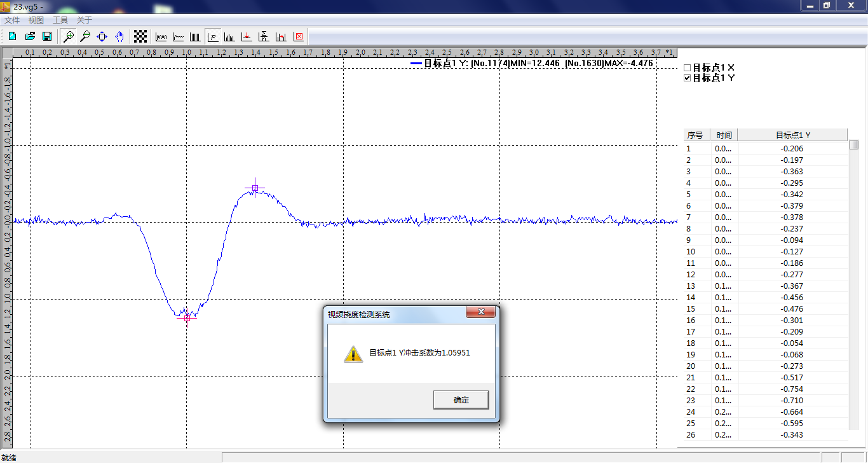This screenshot has height=463, width=868.
Task: Click the table value -0.186
Action: tap(793, 263)
